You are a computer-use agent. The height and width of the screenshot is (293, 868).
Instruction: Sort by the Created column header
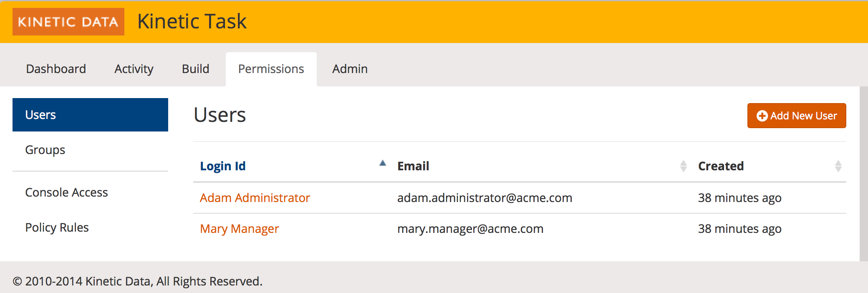[x=721, y=166]
